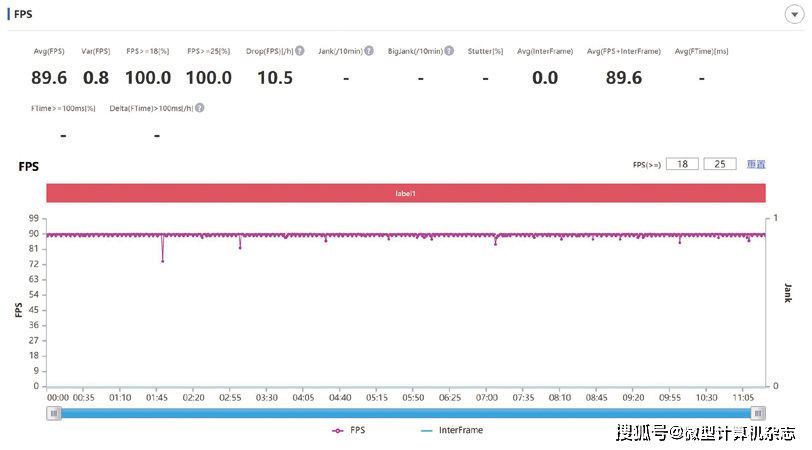Image resolution: width=812 pixels, height=450 pixels.
Task: Select the red label1 bar
Action: (x=405, y=193)
